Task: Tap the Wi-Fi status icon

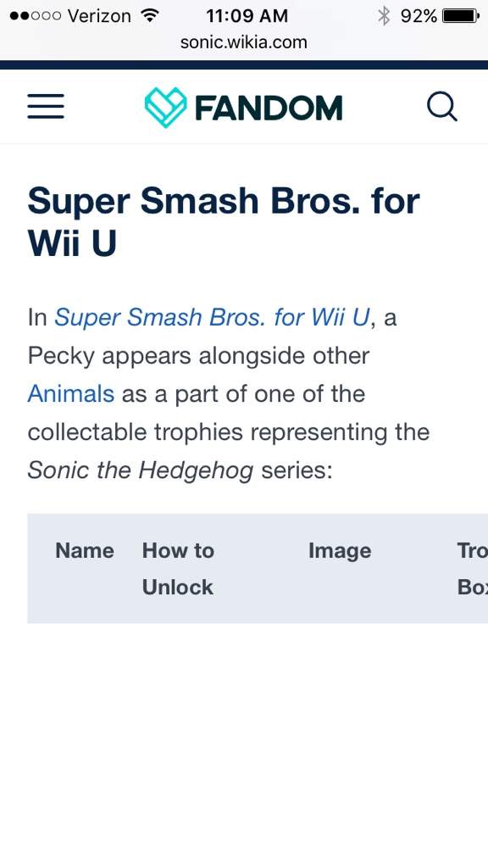Action: coord(150,15)
